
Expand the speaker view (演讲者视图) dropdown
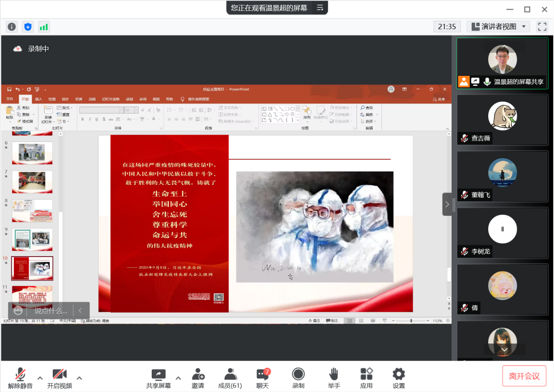pos(498,27)
